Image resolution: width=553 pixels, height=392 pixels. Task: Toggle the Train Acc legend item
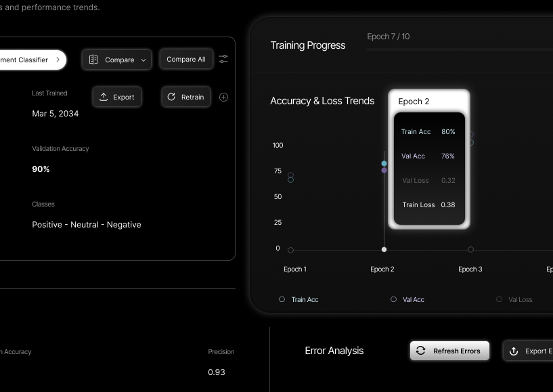click(x=298, y=299)
